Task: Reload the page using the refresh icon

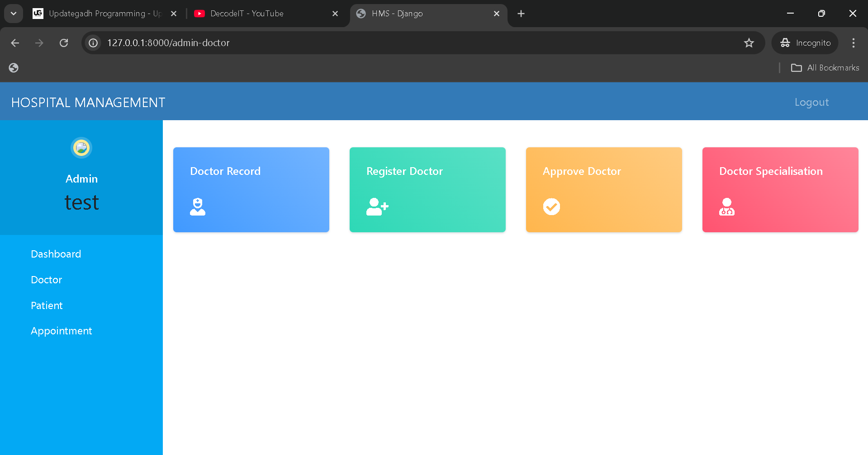Action: point(64,43)
